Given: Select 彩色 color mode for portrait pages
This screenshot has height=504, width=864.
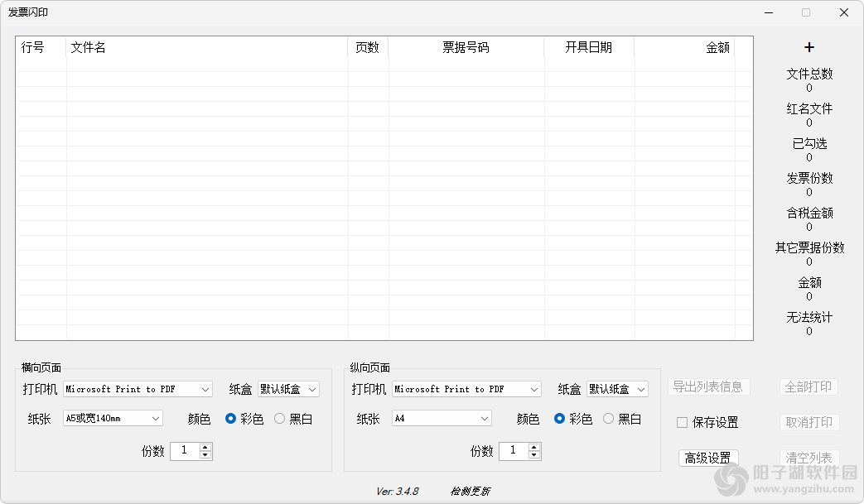Looking at the screenshot, I should pyautogui.click(x=560, y=419).
